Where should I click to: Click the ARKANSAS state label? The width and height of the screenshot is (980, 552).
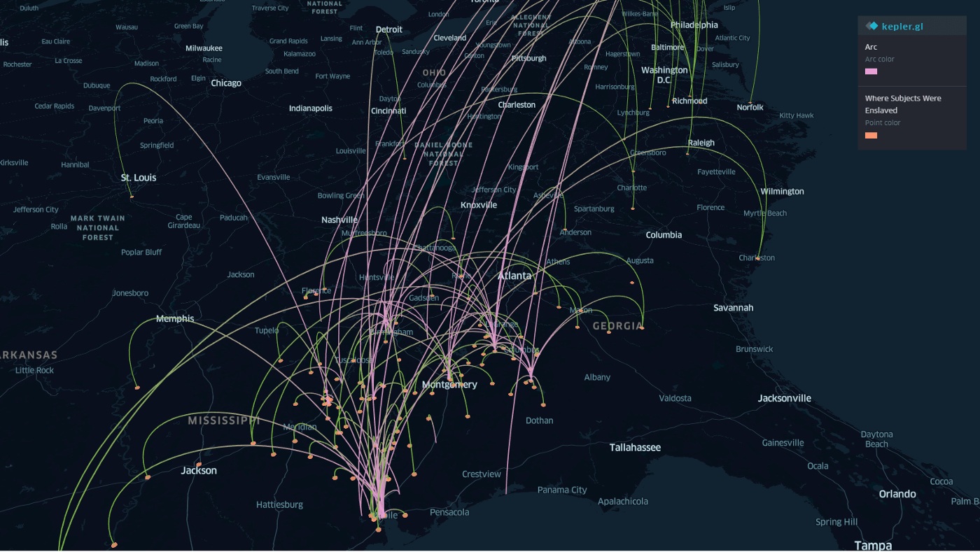29,355
